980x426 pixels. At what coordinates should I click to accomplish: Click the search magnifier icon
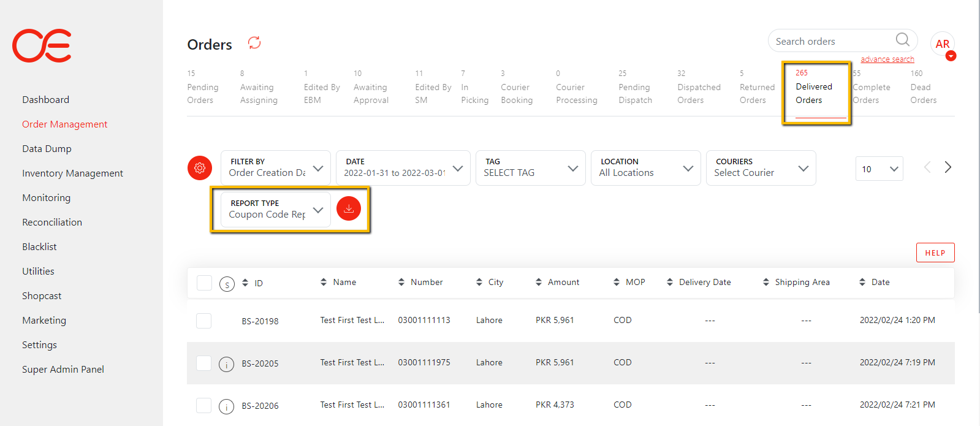[x=902, y=40]
